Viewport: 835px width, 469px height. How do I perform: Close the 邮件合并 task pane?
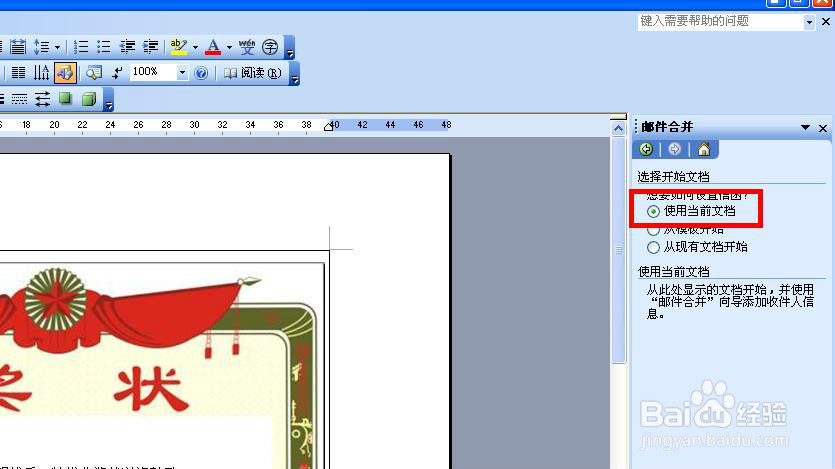point(823,128)
